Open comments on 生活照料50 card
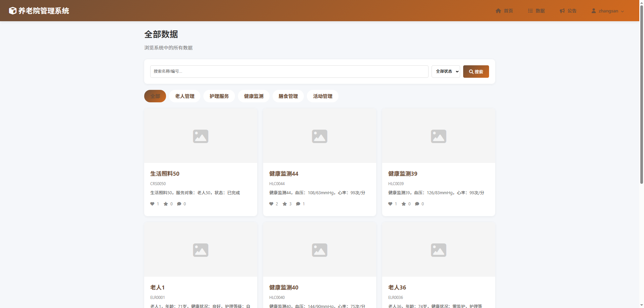644x308 pixels. [179, 204]
